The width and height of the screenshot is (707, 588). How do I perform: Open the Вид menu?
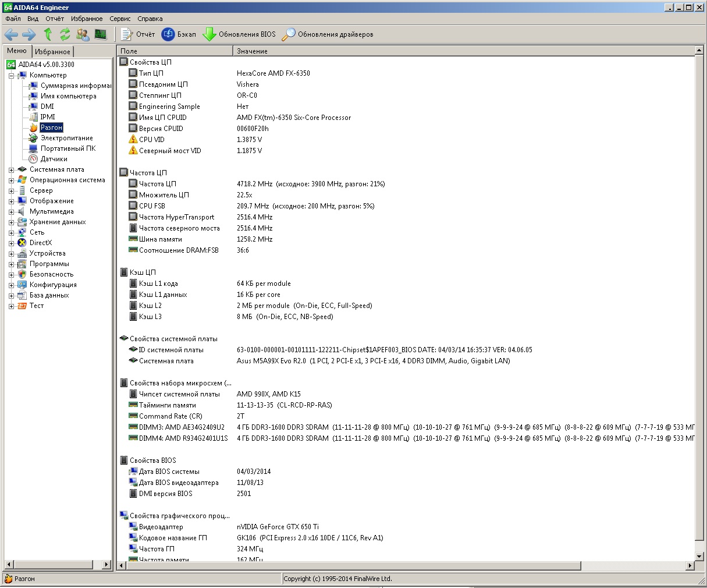[33, 19]
